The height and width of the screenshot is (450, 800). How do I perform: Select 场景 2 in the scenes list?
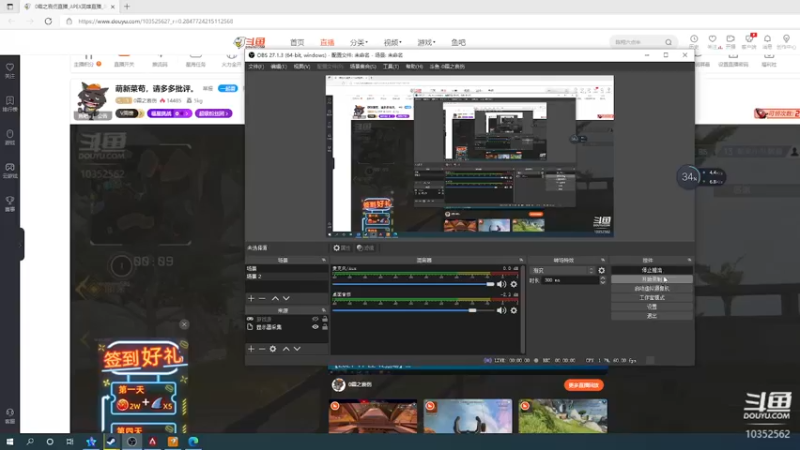point(287,276)
